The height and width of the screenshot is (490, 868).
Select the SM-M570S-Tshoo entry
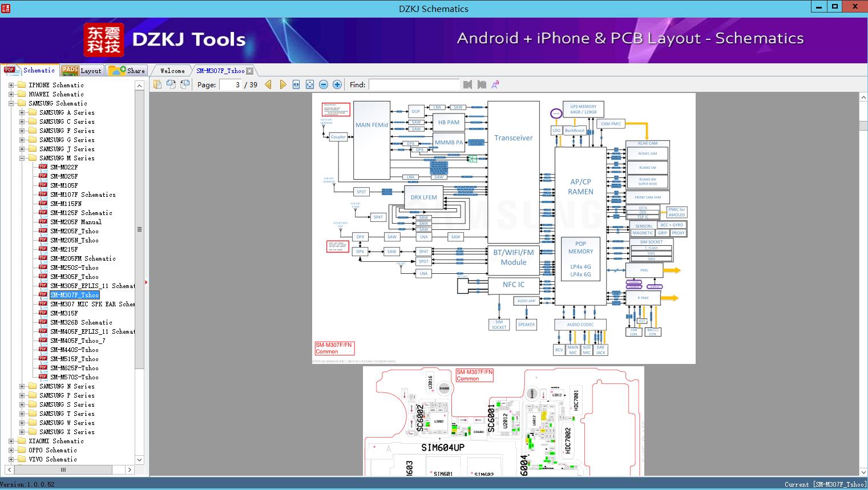click(74, 377)
